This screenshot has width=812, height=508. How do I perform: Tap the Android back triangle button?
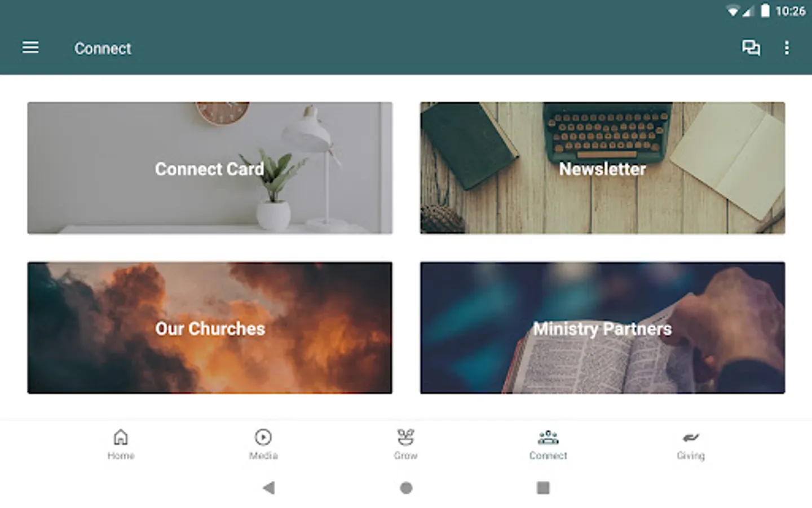pyautogui.click(x=269, y=488)
